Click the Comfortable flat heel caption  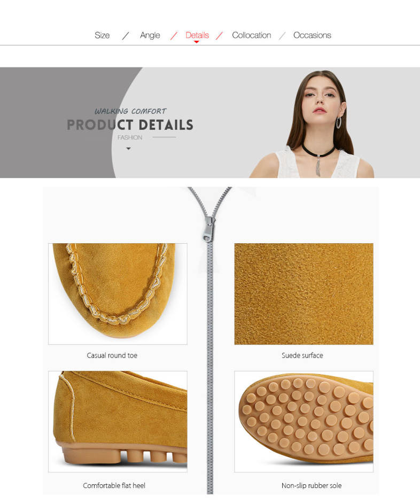[x=114, y=485]
